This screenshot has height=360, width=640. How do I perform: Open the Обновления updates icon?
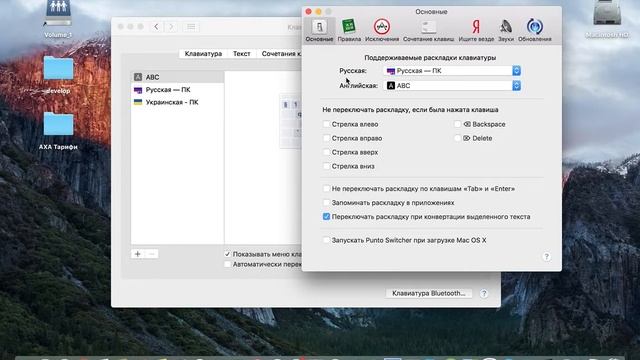click(535, 30)
